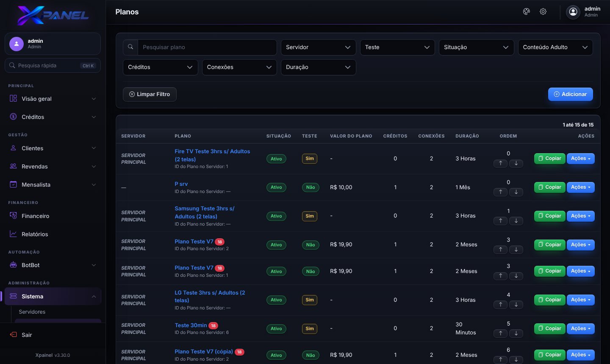This screenshot has width=610, height=364.
Task: Copy the Teste 30min plan
Action: 549,328
